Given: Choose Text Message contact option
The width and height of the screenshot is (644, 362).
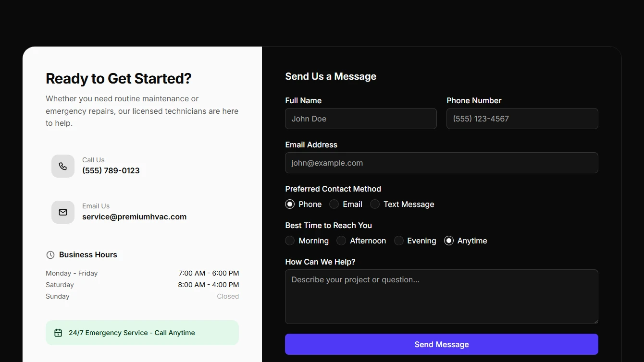Looking at the screenshot, I should point(375,204).
